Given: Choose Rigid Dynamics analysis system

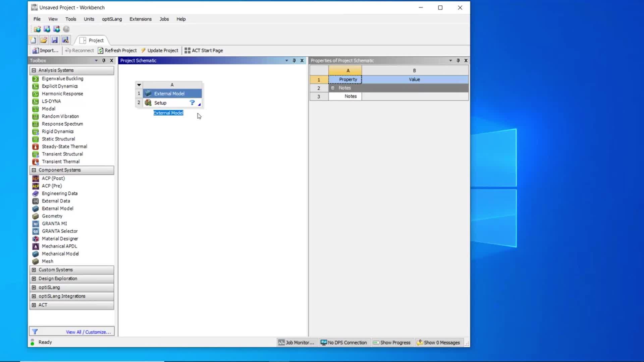Looking at the screenshot, I should (x=57, y=131).
